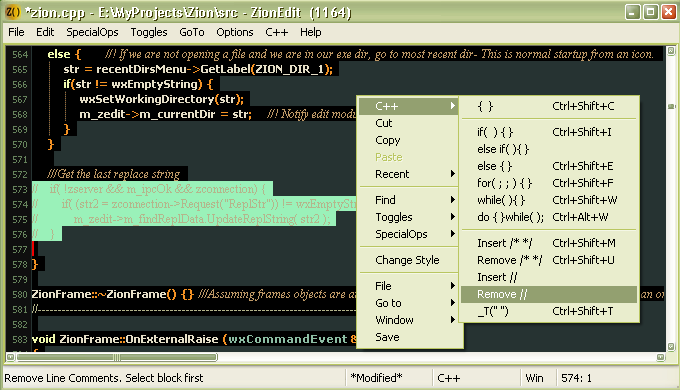Minimize the ZionEdit window
Screen dimensions: 680x390
(x=633, y=12)
